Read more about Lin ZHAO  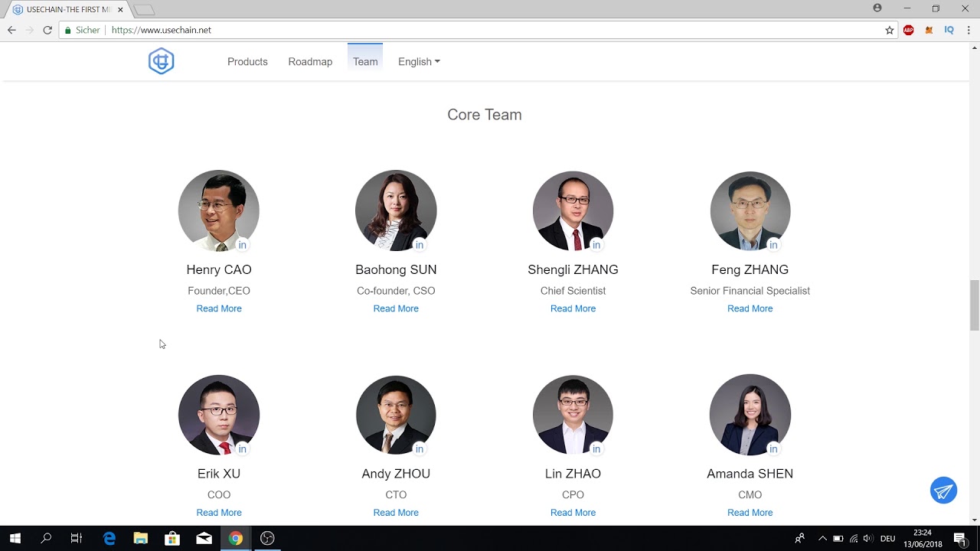point(573,513)
